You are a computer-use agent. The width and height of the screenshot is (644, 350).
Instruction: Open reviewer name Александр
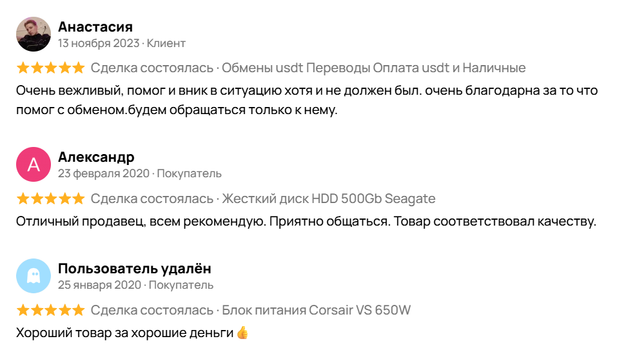coord(96,157)
